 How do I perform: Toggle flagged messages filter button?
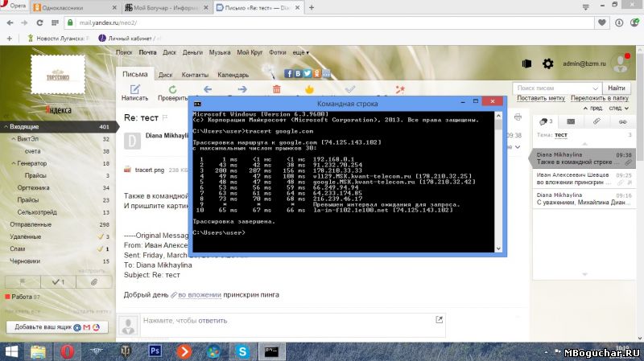click(23, 282)
